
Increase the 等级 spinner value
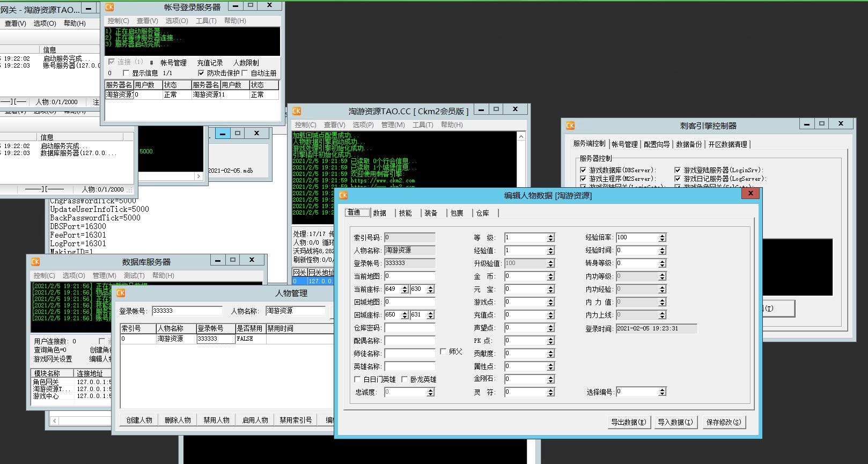coord(550,235)
